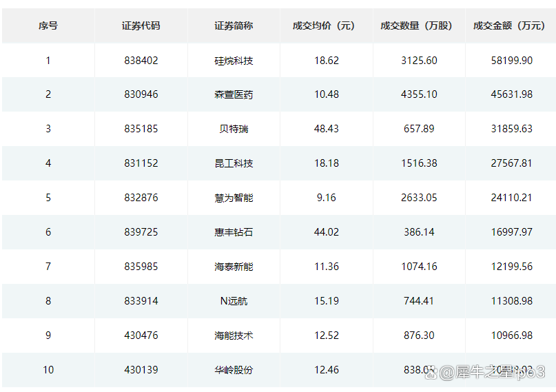
Task: Select the name 森萱医药
Action: (x=234, y=94)
